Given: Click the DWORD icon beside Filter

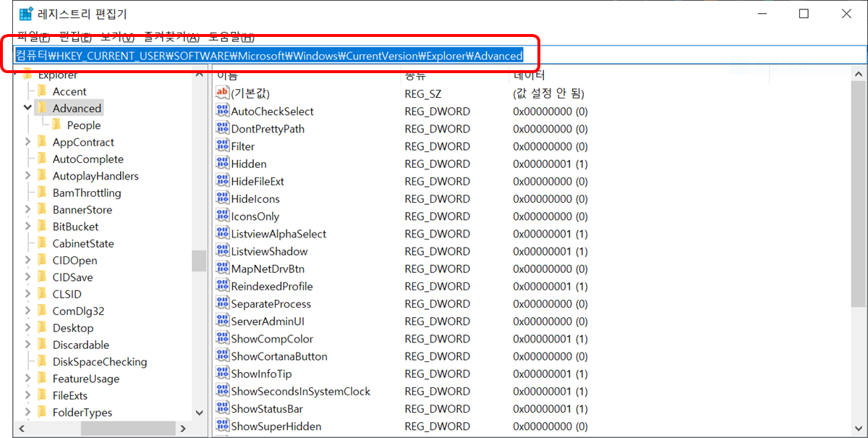Looking at the screenshot, I should pos(222,146).
